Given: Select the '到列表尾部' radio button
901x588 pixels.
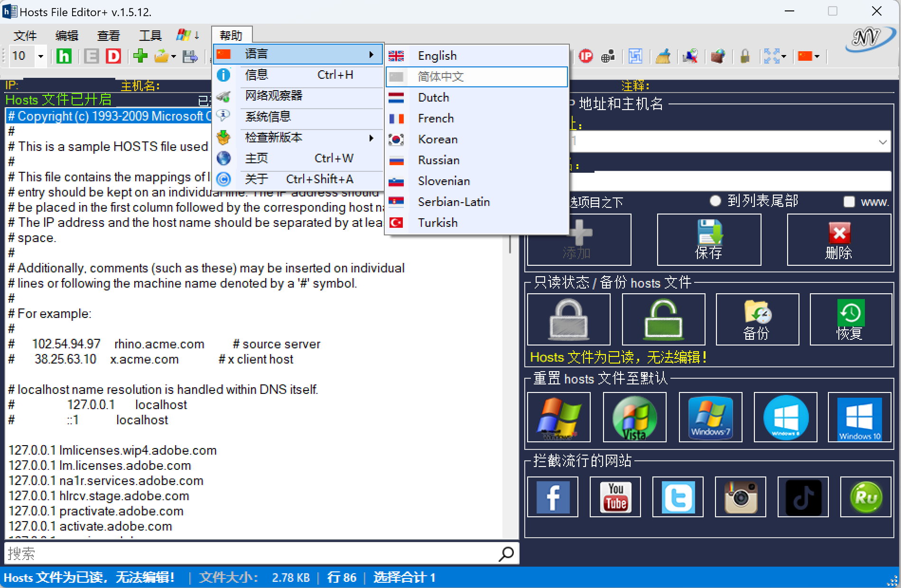Looking at the screenshot, I should click(x=715, y=201).
